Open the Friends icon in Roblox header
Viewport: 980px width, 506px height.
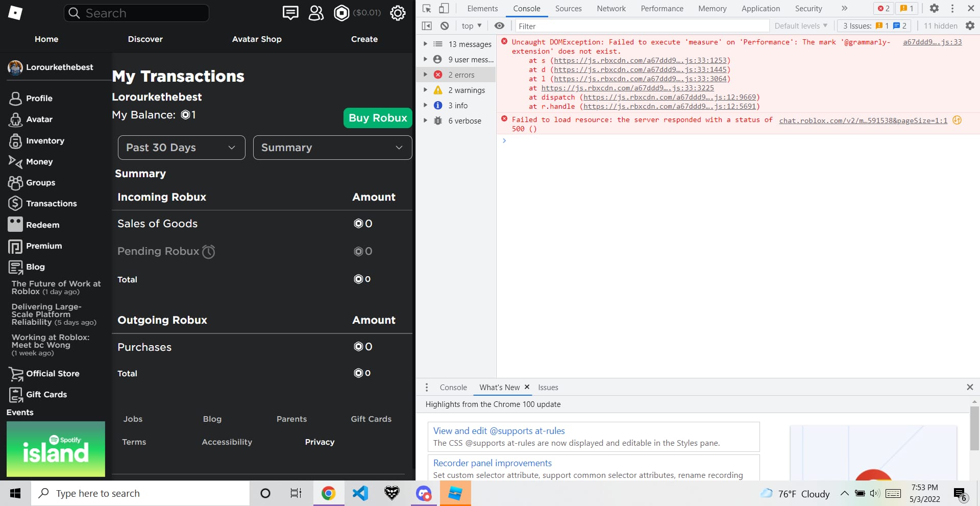(x=316, y=13)
